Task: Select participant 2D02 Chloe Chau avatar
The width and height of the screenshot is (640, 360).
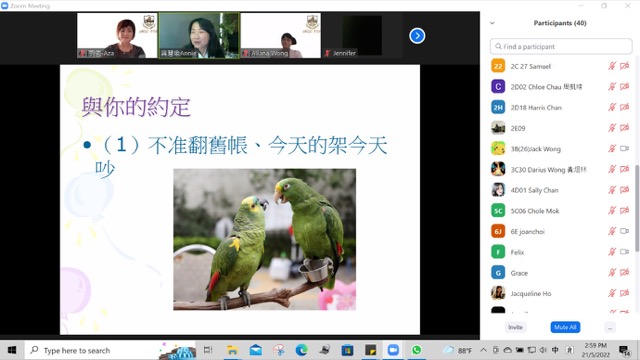Action: pos(498,87)
